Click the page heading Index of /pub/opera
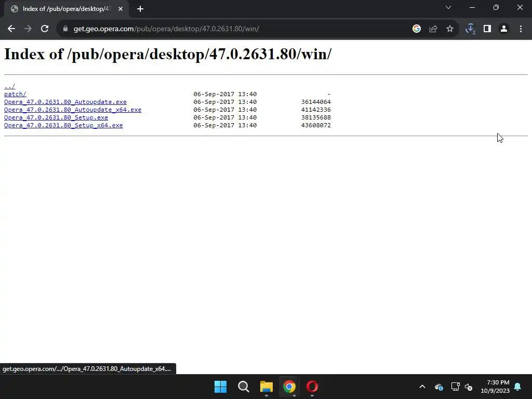 168,54
